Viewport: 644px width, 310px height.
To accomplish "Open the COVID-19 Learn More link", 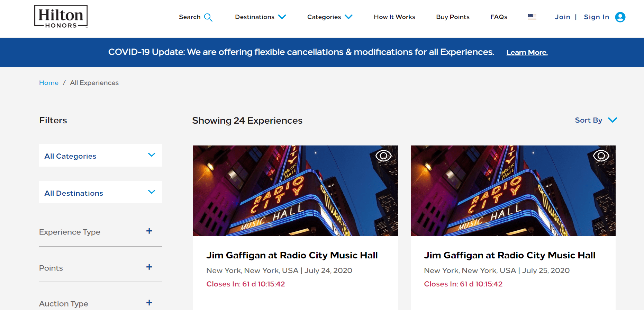I will click(527, 52).
